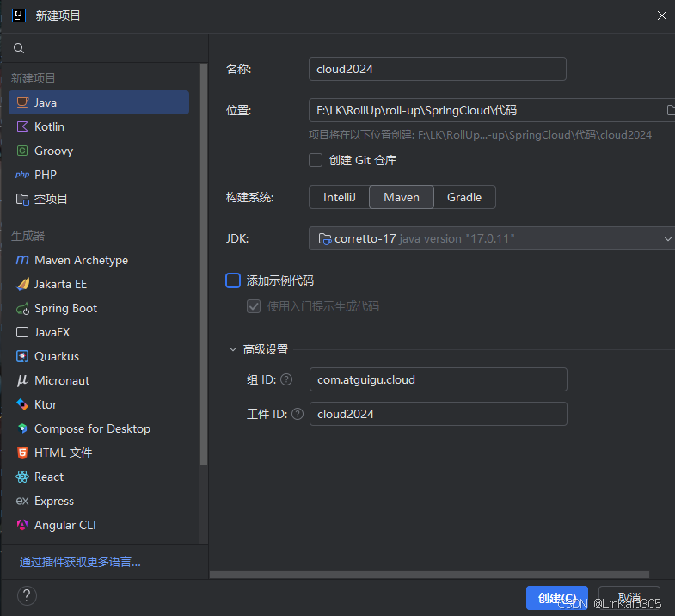Screen dimensions: 675x616
Task: Click the 创建(C) button
Action: coord(556,597)
